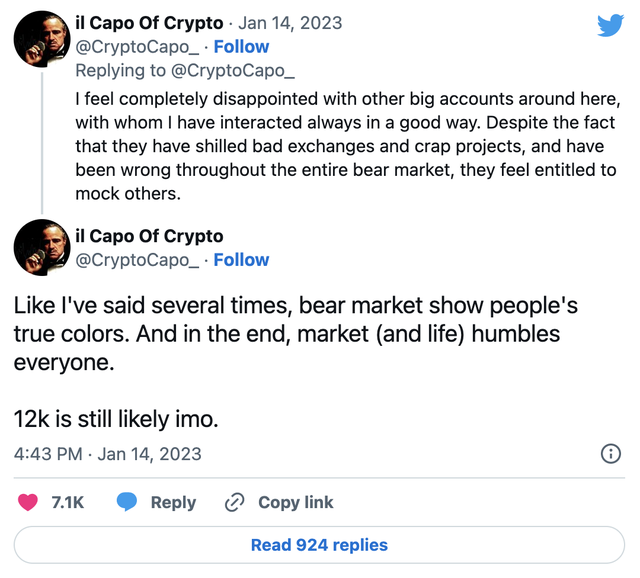The height and width of the screenshot is (578, 640).
Task: Click the 7.1K likes count
Action: click(x=68, y=502)
